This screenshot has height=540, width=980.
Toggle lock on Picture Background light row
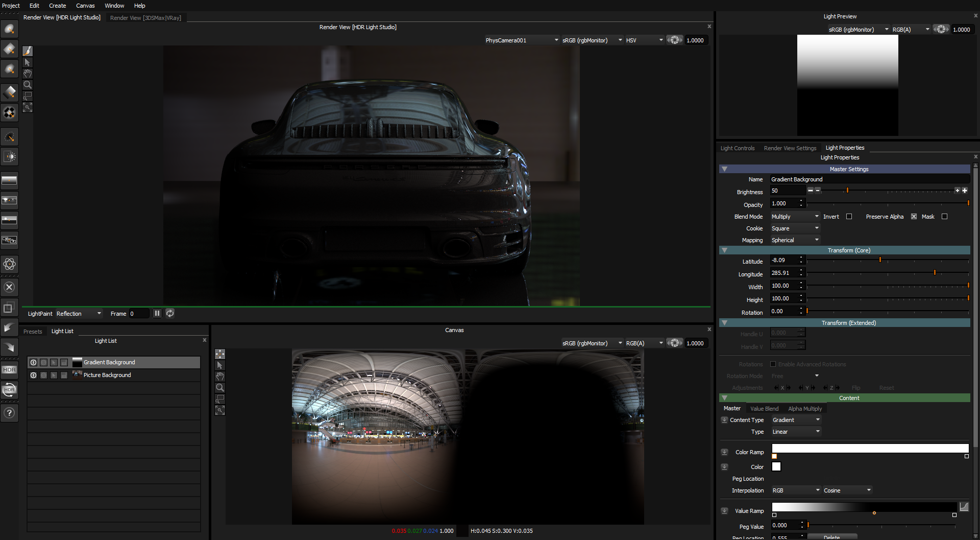pyautogui.click(x=64, y=375)
